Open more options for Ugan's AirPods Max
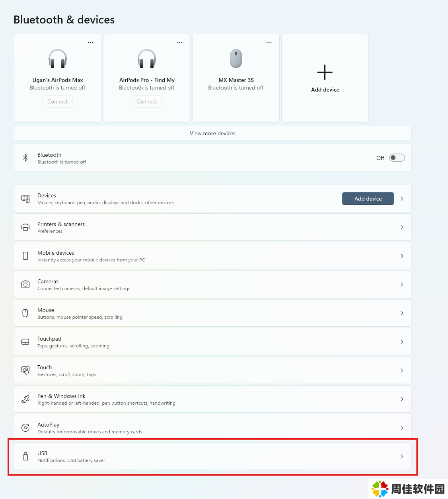Screen dimensions: 448x499 coord(91,42)
